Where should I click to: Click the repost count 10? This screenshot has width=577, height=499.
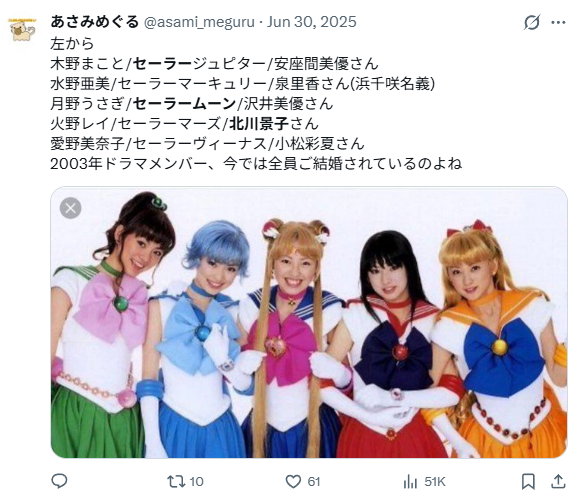pos(197,481)
